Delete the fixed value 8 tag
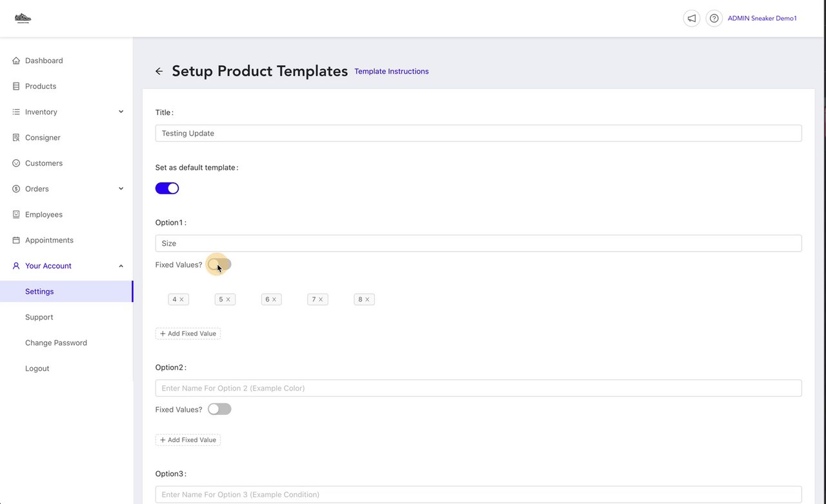 click(368, 299)
